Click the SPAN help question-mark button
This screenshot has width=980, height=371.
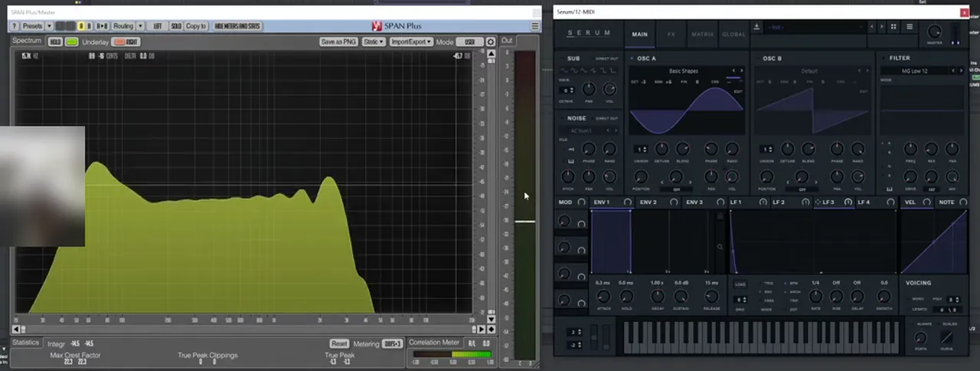click(x=15, y=26)
